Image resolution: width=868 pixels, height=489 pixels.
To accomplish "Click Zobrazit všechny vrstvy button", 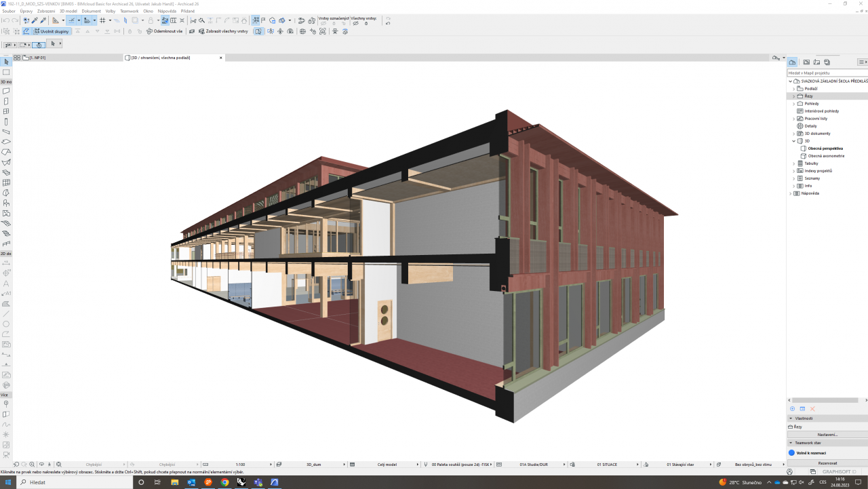I will (x=223, y=31).
